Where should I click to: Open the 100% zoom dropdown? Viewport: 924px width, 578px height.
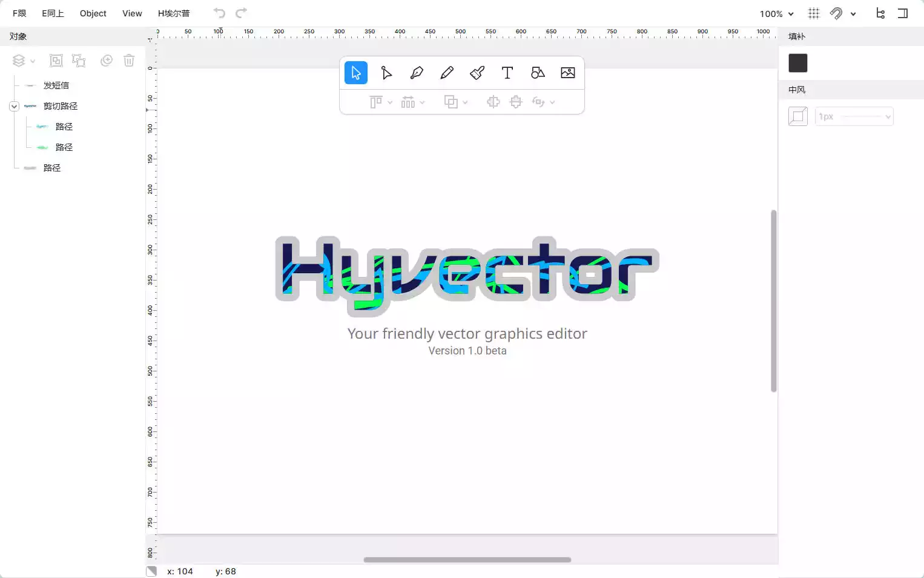[x=777, y=13]
